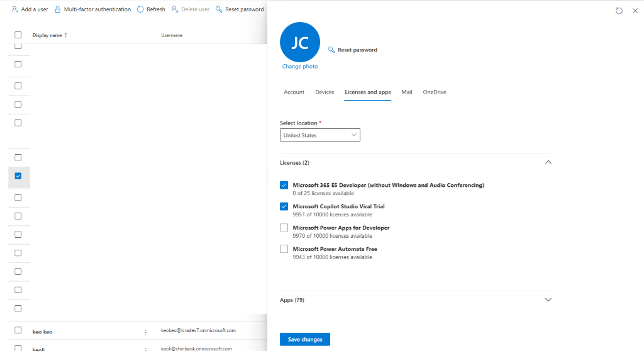Click the key icon next to JC avatar
This screenshot has width=644, height=351.
[331, 50]
